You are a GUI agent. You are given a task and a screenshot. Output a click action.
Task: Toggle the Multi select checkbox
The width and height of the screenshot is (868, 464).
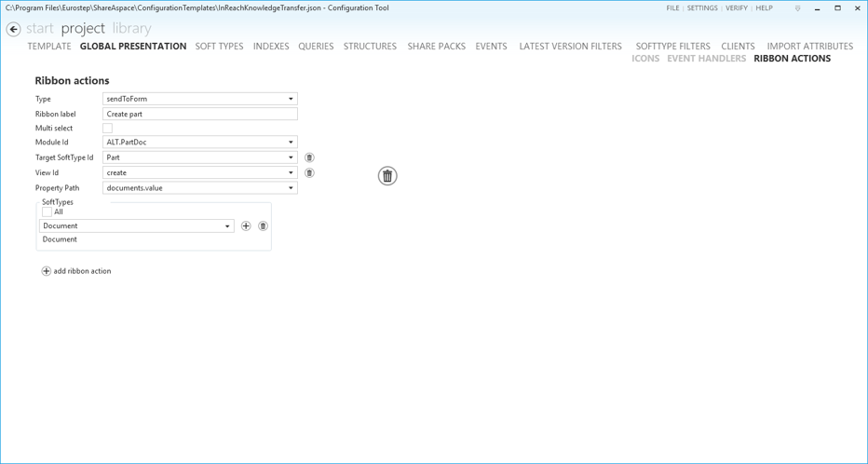click(x=107, y=129)
